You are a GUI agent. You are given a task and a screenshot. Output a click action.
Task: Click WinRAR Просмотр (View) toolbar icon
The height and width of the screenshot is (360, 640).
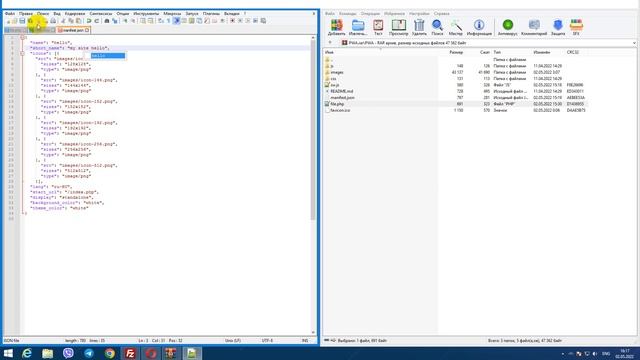point(398,27)
